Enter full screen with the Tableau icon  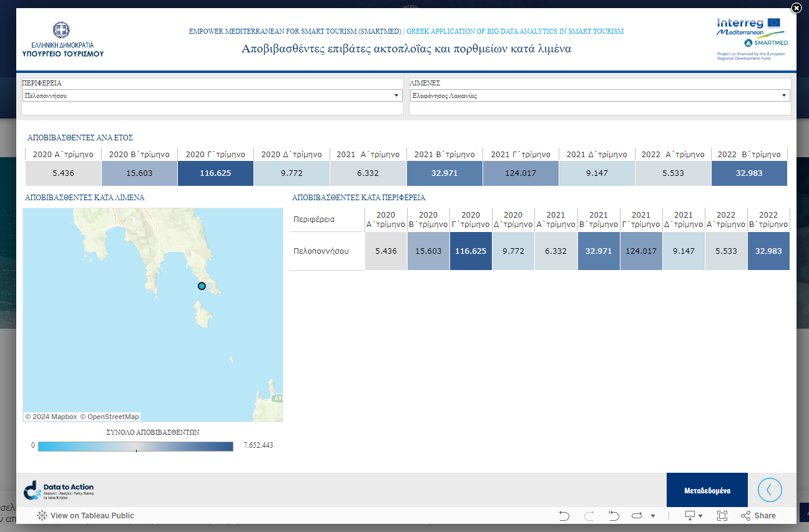click(x=722, y=516)
